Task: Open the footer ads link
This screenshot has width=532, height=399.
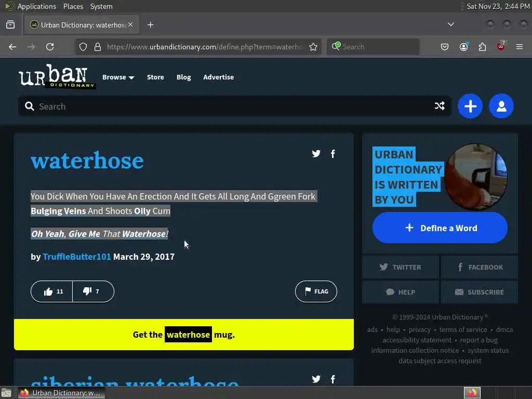Action: pos(372,329)
